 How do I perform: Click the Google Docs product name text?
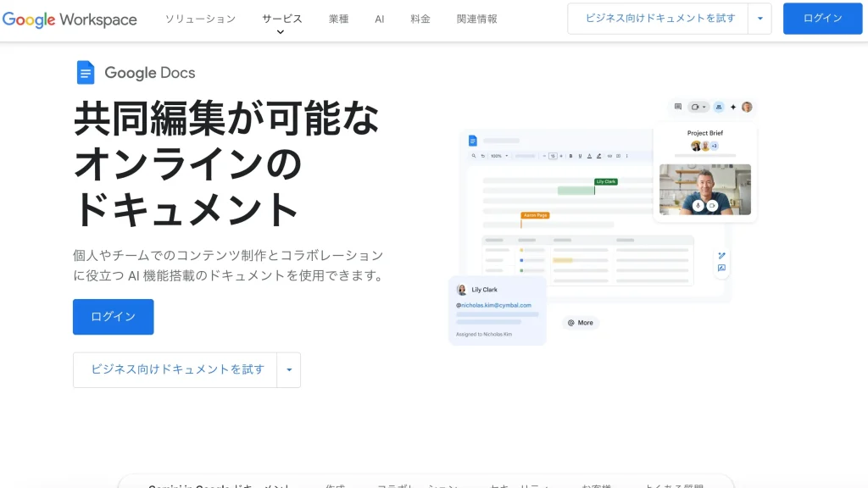coord(149,73)
